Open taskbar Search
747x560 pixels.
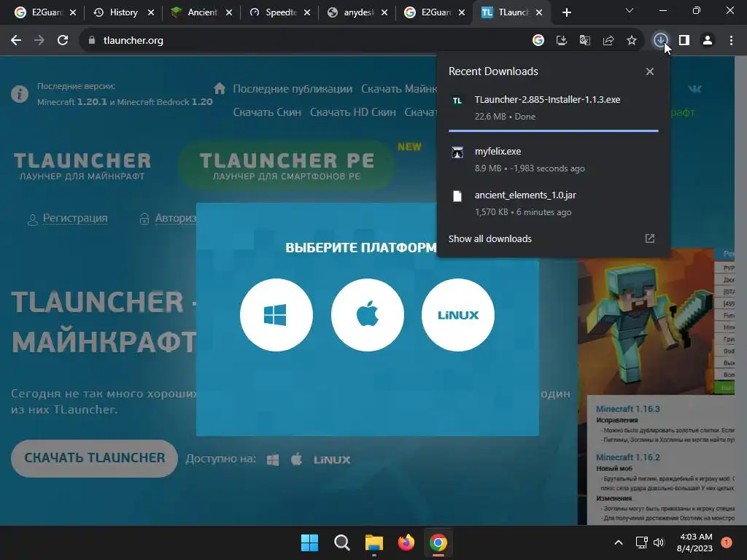342,542
